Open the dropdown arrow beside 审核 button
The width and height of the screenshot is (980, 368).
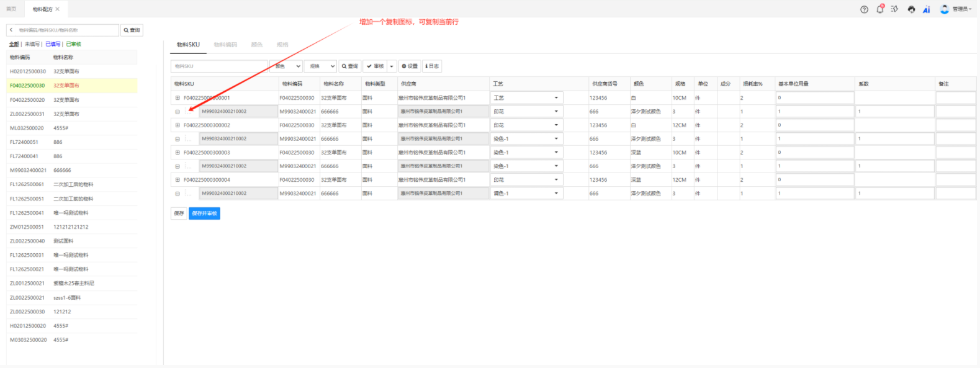pyautogui.click(x=392, y=66)
